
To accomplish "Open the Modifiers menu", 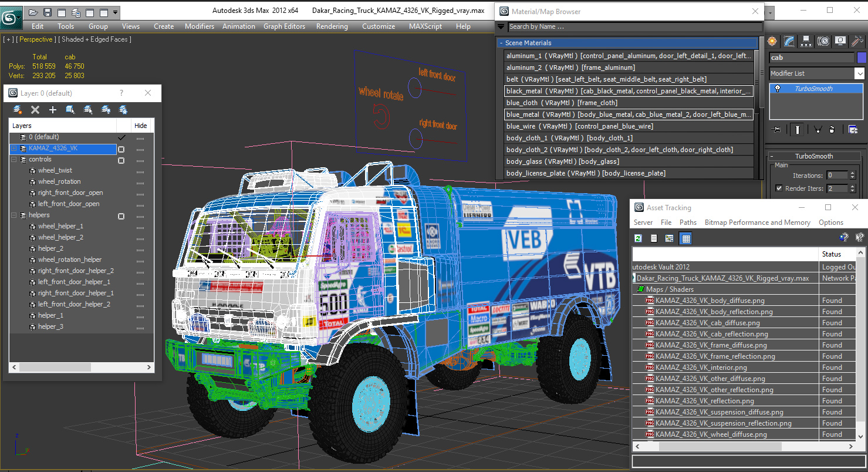I will (x=200, y=26).
